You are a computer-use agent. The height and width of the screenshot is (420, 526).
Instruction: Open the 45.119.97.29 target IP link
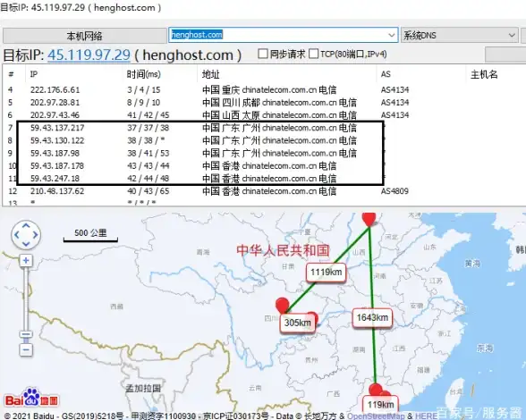coord(89,55)
